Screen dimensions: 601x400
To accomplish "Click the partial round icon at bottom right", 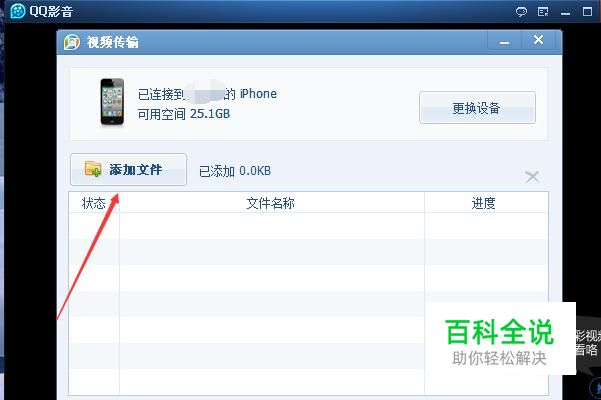I will pos(596,387).
